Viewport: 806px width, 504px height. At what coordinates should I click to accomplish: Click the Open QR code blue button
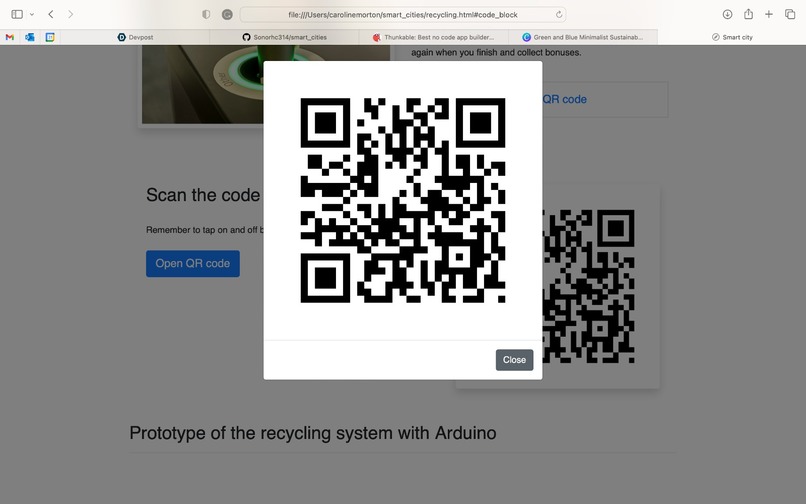[193, 263]
